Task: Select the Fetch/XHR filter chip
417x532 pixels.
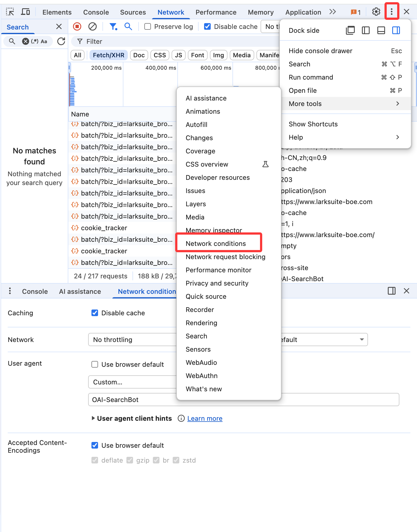Action: [109, 55]
